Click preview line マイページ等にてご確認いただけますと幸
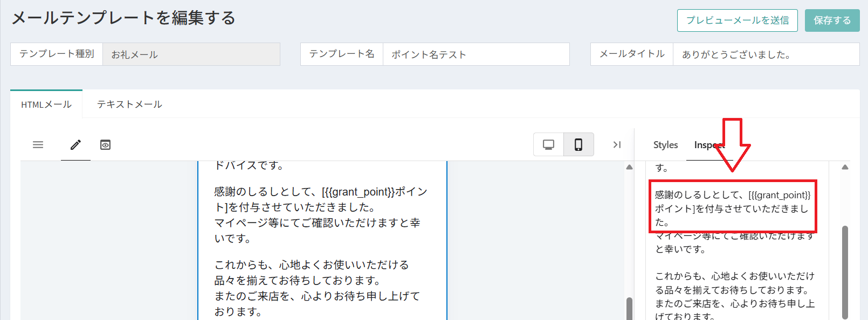The image size is (868, 320). (x=317, y=222)
